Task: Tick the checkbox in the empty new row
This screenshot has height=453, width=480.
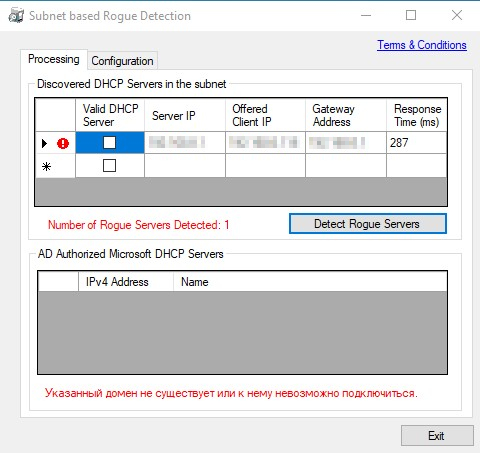Action: tap(109, 165)
